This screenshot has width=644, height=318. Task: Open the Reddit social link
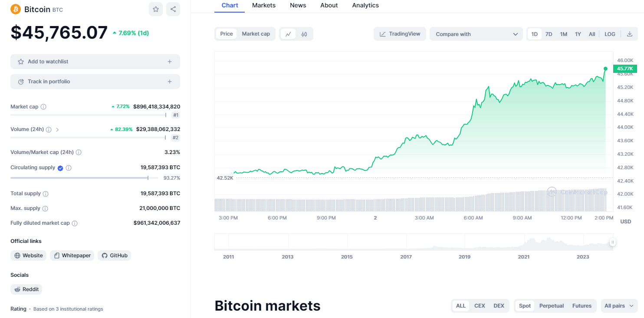26,289
